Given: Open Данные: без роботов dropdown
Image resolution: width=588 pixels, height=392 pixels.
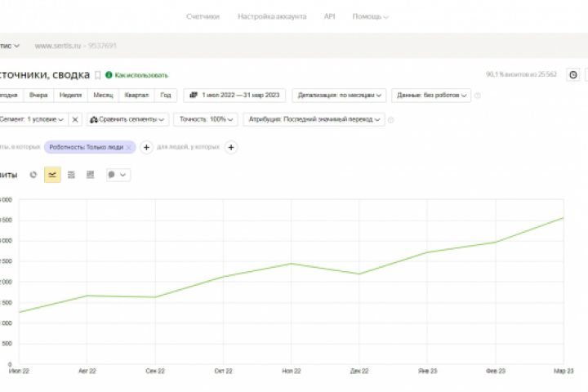Looking at the screenshot, I should [431, 96].
